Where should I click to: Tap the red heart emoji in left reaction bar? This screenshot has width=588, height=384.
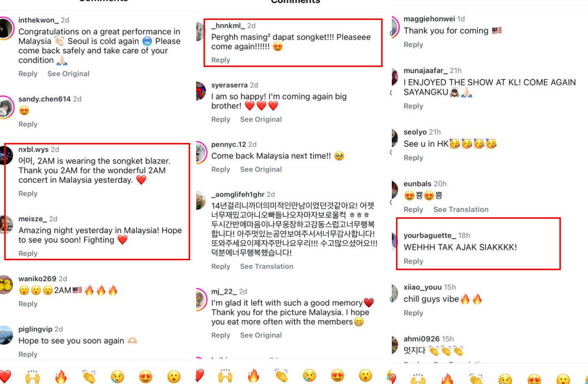[5, 377]
